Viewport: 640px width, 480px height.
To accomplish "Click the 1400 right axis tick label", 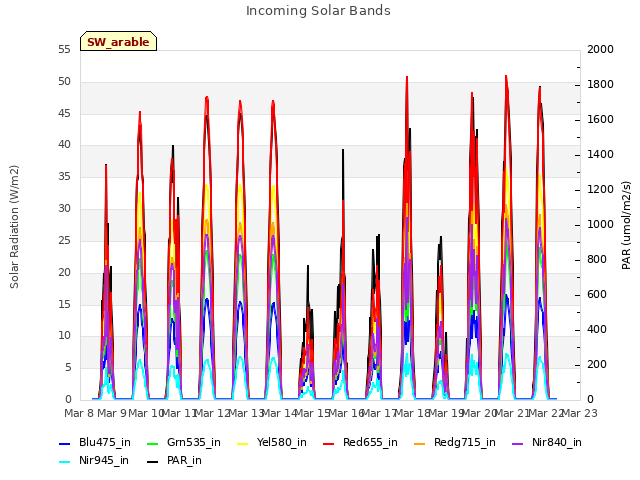I will click(600, 155).
